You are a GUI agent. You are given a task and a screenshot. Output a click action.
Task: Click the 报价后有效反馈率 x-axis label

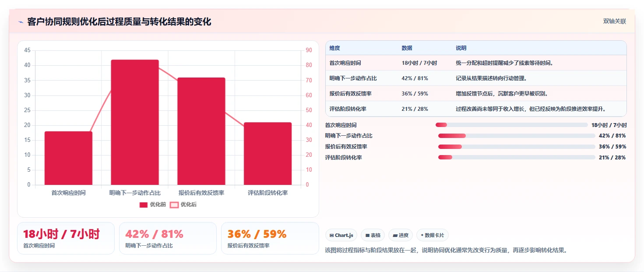coord(201,193)
